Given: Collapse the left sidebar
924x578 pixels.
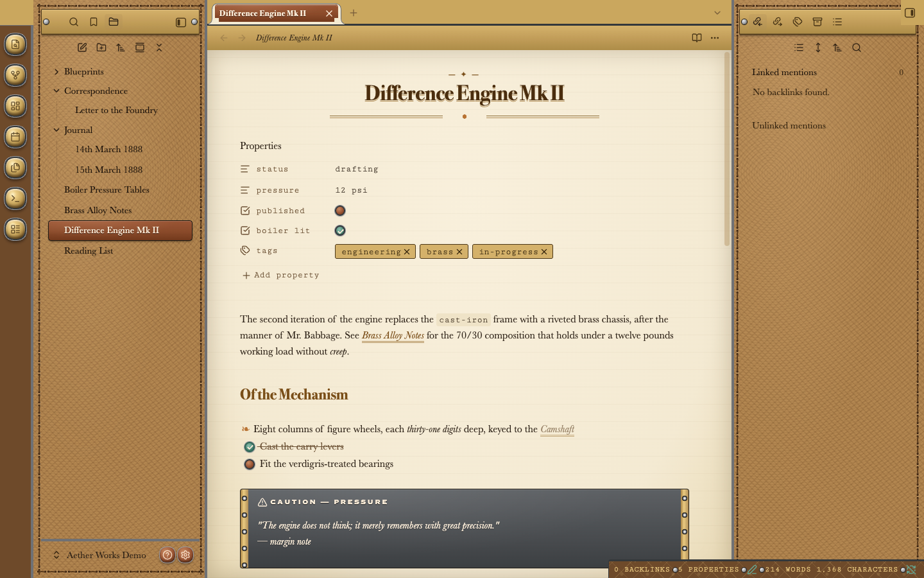Looking at the screenshot, I should pyautogui.click(x=181, y=22).
